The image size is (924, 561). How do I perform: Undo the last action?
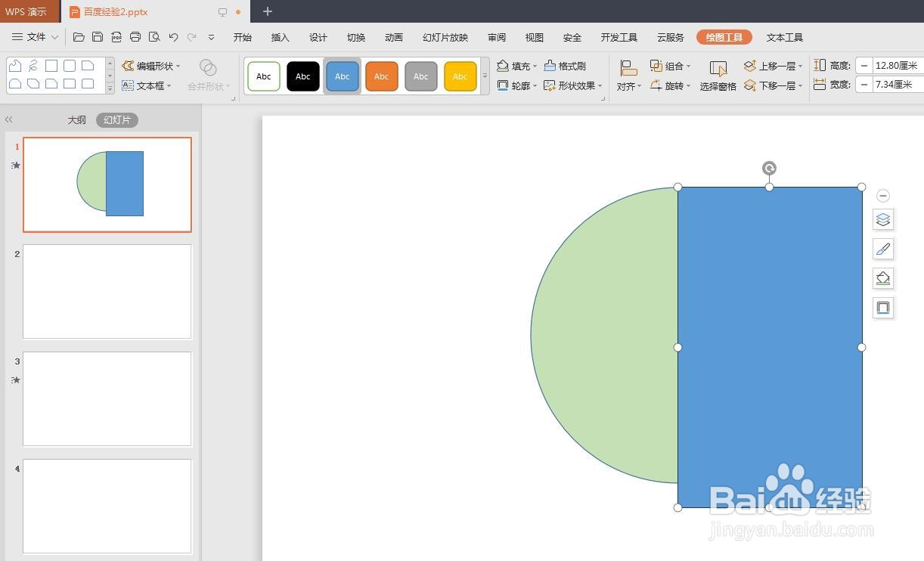[x=173, y=37]
